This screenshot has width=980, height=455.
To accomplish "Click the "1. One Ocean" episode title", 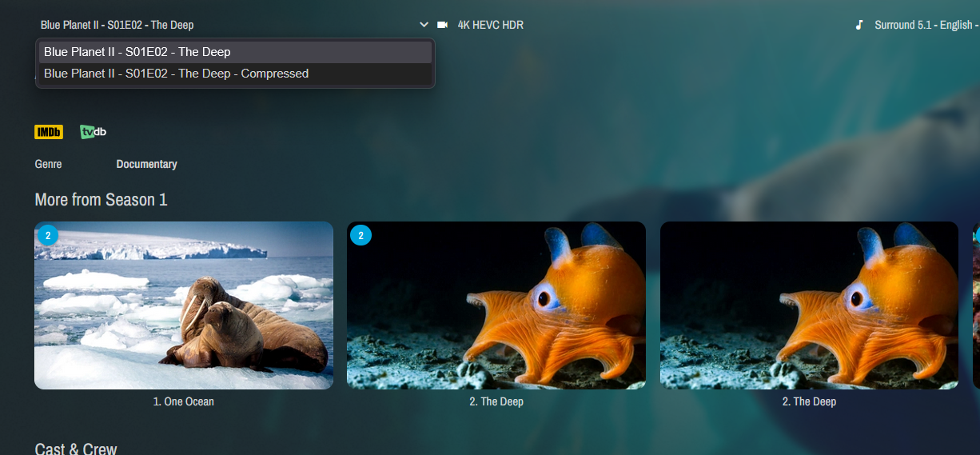I will pos(184,401).
